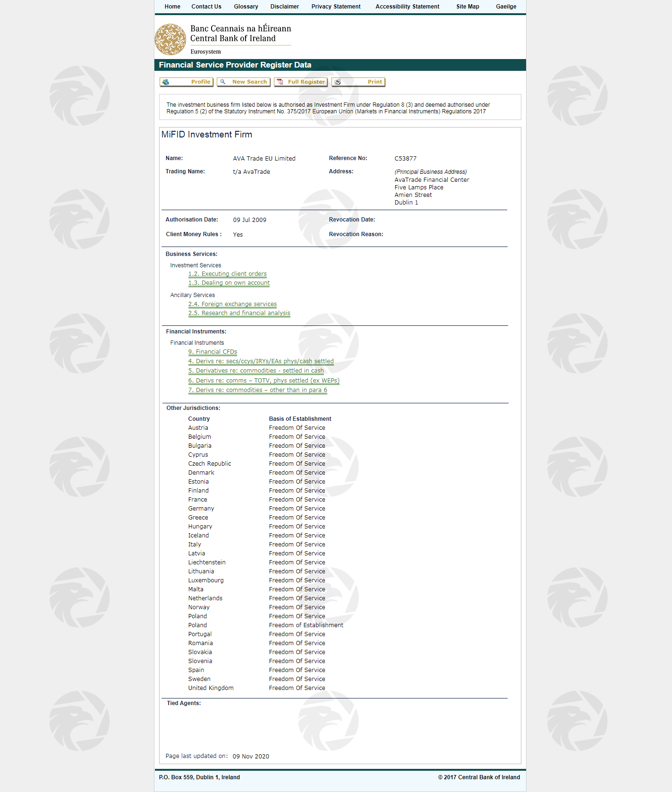Open '1.2. Executing client orders' link

(228, 274)
